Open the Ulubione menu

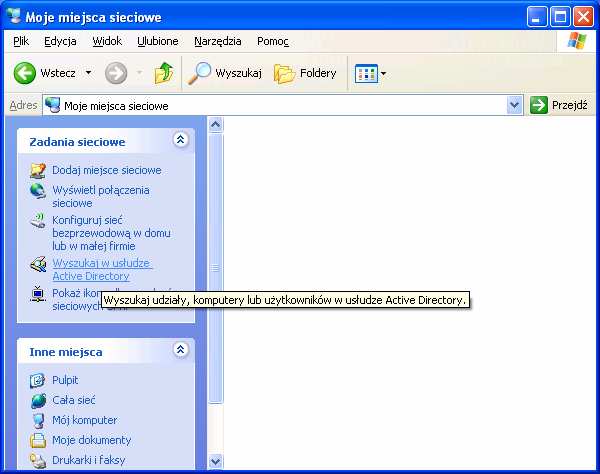click(158, 41)
